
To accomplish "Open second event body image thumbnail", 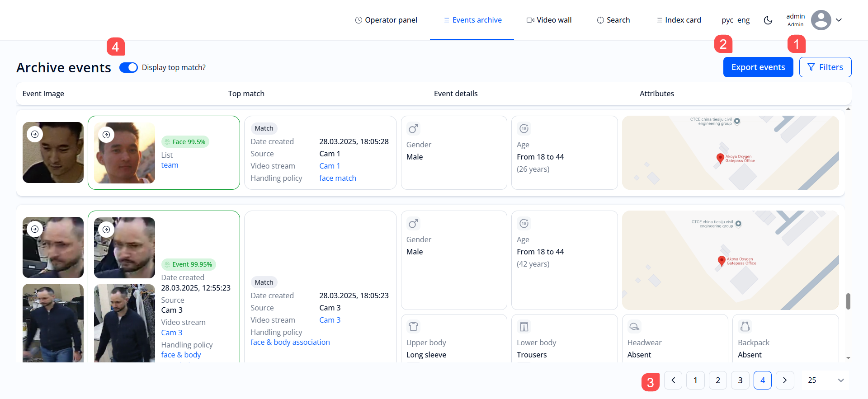I will click(53, 323).
